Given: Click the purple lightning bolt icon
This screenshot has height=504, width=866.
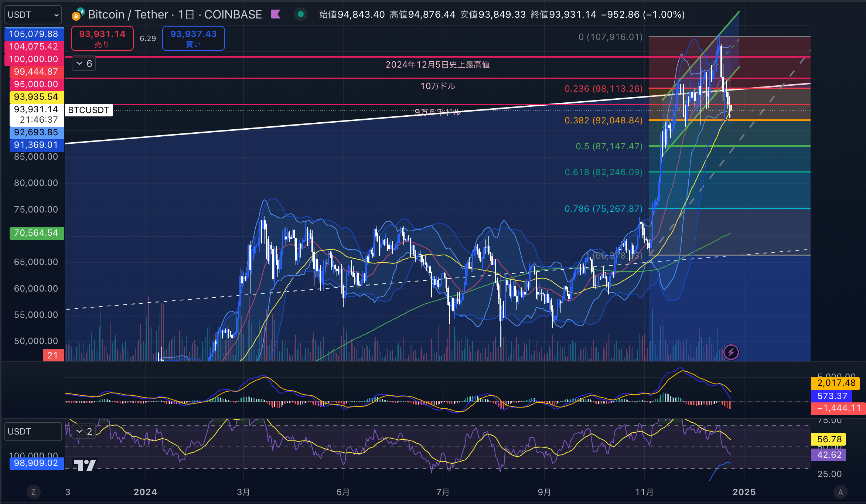Looking at the screenshot, I should 731,352.
